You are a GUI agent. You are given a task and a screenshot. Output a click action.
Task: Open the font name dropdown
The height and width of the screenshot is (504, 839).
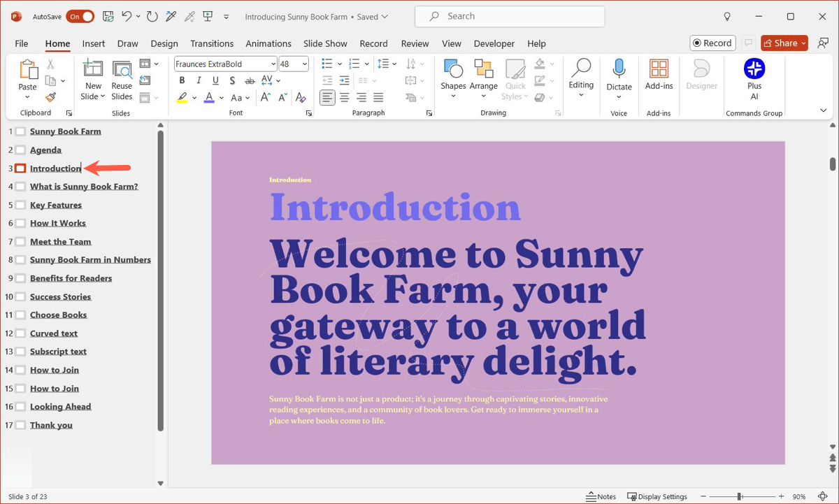[x=273, y=64]
